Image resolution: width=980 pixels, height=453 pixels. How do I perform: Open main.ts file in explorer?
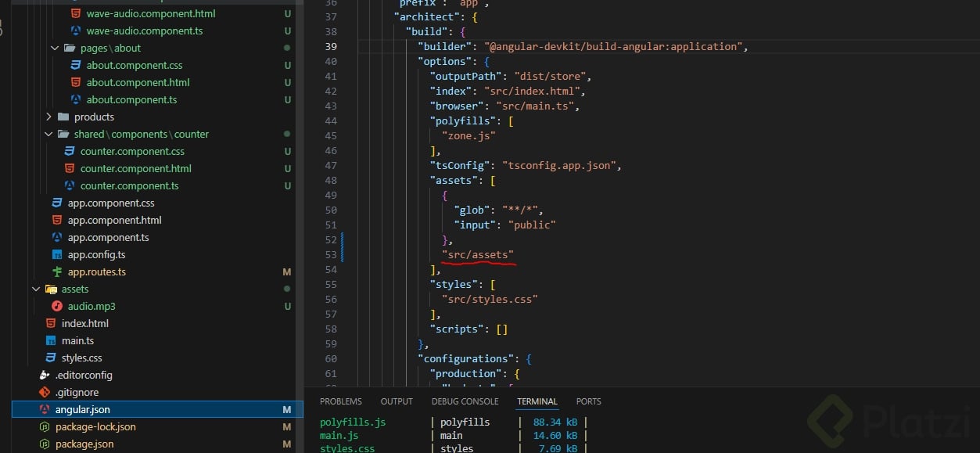[77, 340]
